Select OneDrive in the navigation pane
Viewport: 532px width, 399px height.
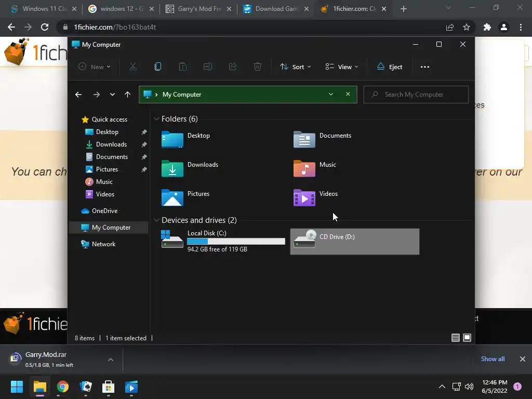point(104,211)
